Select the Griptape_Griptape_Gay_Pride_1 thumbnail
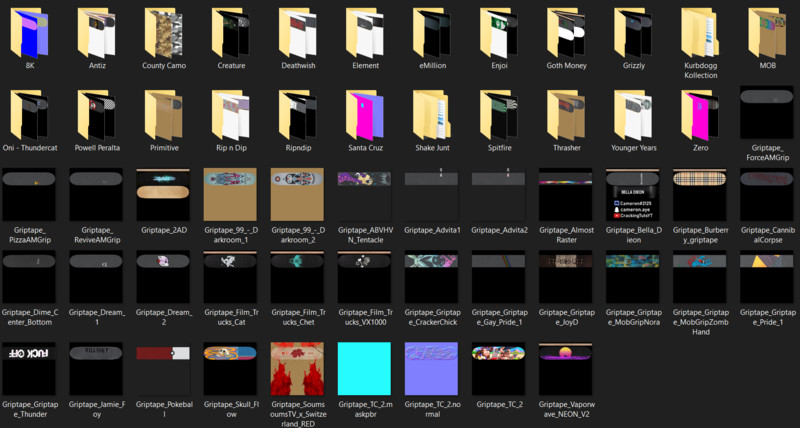Image resolution: width=800 pixels, height=428 pixels. (498, 277)
